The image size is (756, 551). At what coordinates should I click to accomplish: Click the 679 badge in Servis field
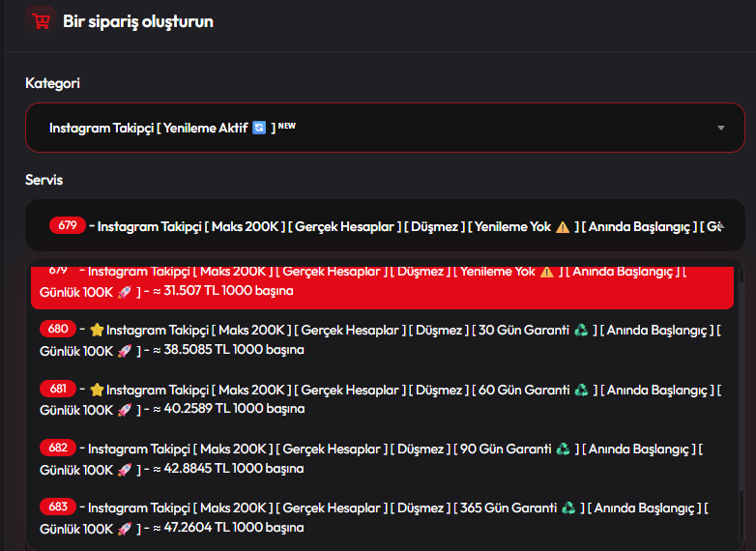(68, 225)
